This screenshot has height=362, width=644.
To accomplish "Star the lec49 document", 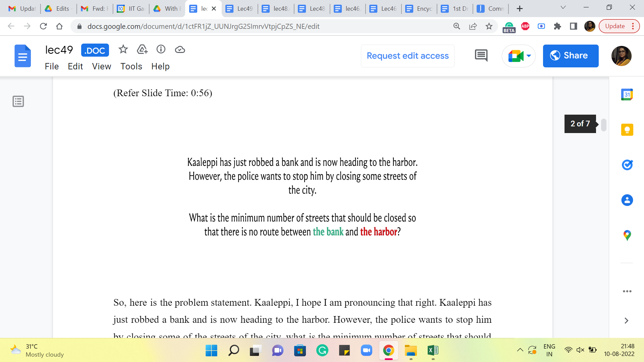I will coord(123,50).
